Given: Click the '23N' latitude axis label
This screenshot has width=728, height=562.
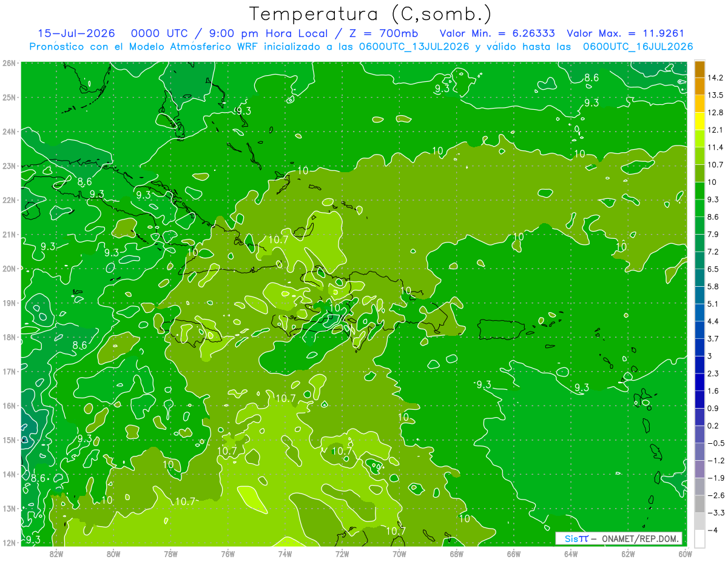Looking at the screenshot, I should click(8, 166).
